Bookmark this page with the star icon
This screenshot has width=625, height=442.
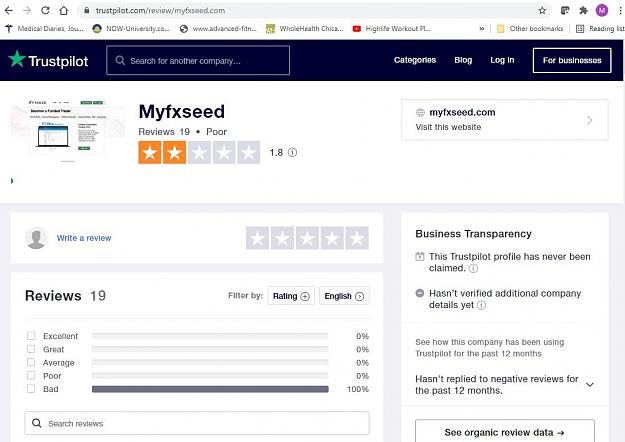(x=542, y=10)
